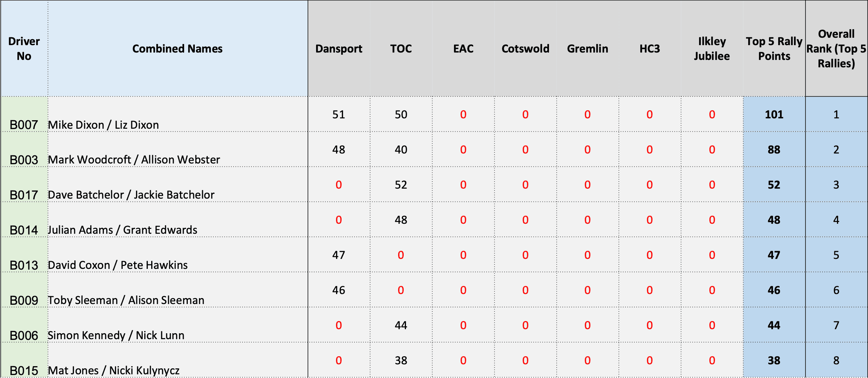Select the Mike Dixon / Liz Dixon cell
This screenshot has height=378, width=868.
(x=177, y=114)
